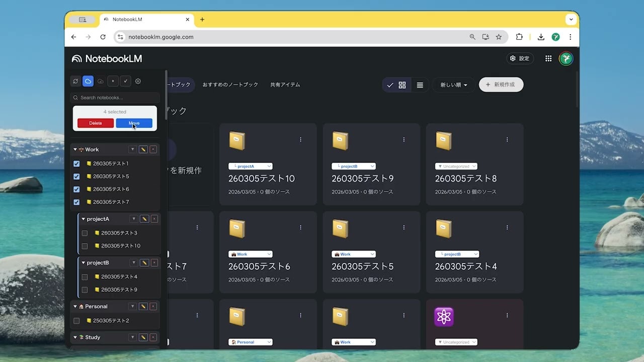
Task: Open the 新しい順 sort dropdown
Action: (454, 85)
